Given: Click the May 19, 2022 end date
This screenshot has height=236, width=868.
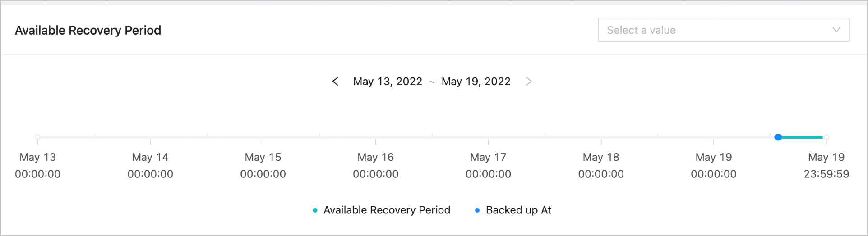Looking at the screenshot, I should tap(476, 82).
